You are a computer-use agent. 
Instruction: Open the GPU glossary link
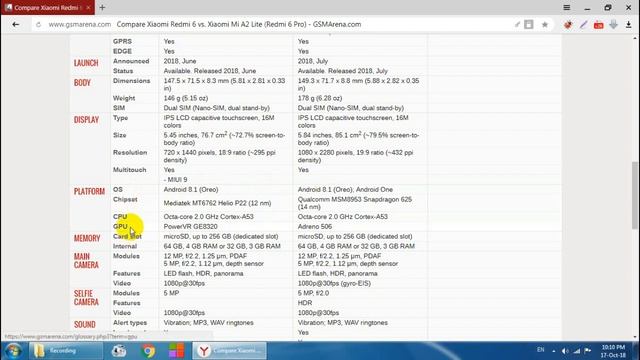pos(120,227)
